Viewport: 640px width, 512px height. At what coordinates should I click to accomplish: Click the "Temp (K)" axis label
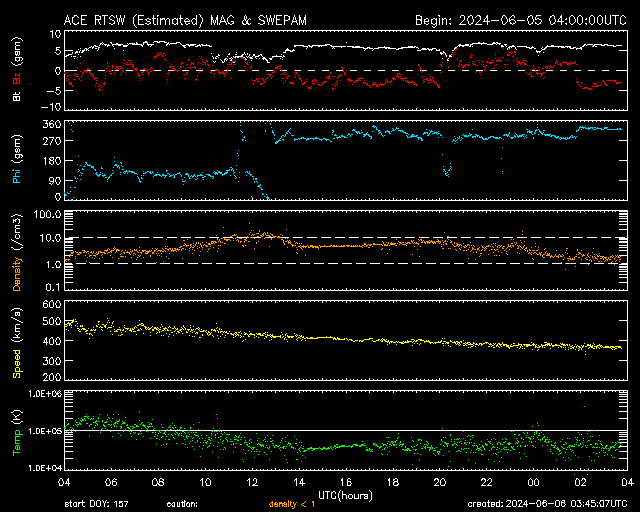[17, 432]
